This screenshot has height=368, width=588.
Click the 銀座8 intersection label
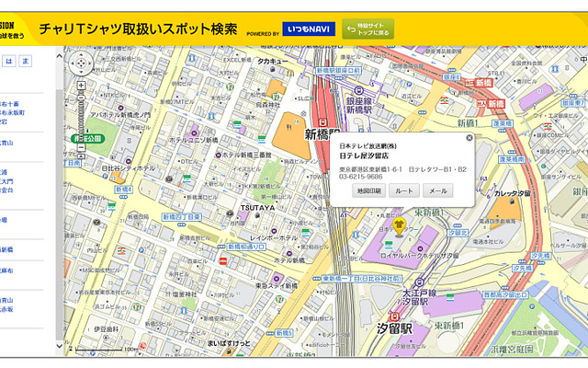coord(451,77)
